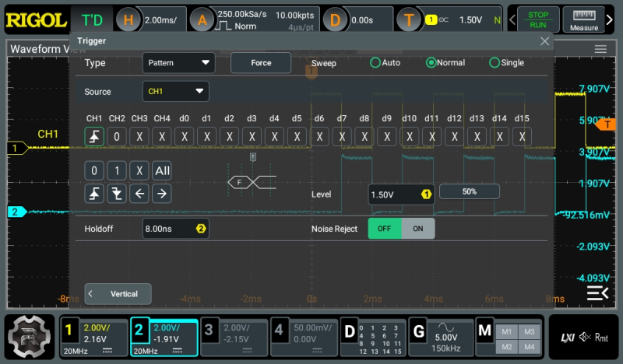Click the left arrow pattern selector
623x364 pixels.
[x=139, y=194]
